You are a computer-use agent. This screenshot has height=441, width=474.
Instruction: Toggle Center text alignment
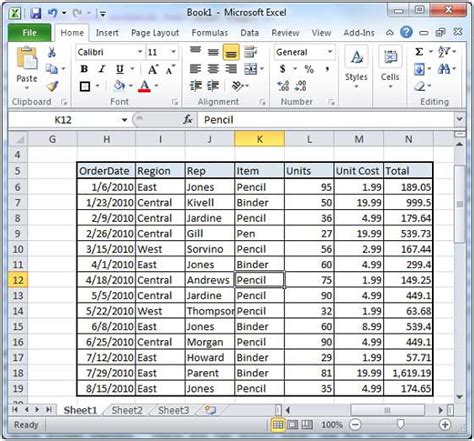213,69
